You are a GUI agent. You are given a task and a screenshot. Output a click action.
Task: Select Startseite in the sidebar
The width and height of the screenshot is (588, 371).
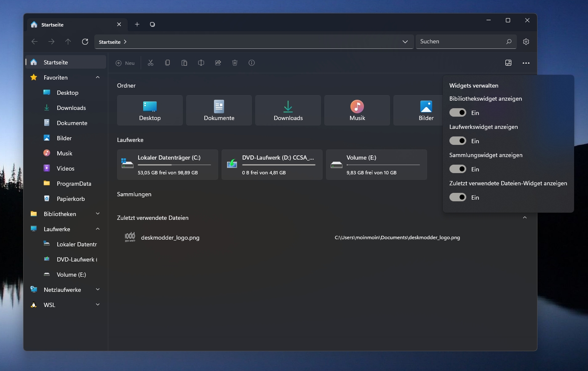coord(66,62)
